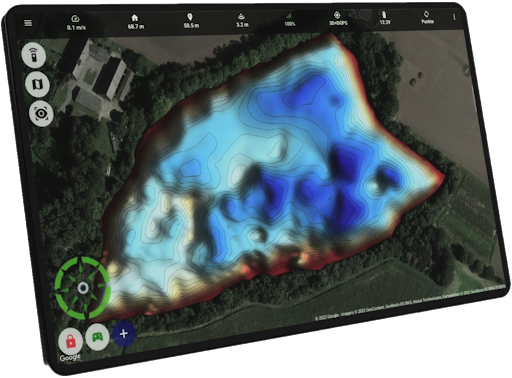The width and height of the screenshot is (512, 378).
Task: Open the remote control connection button
Action: [x=34, y=55]
